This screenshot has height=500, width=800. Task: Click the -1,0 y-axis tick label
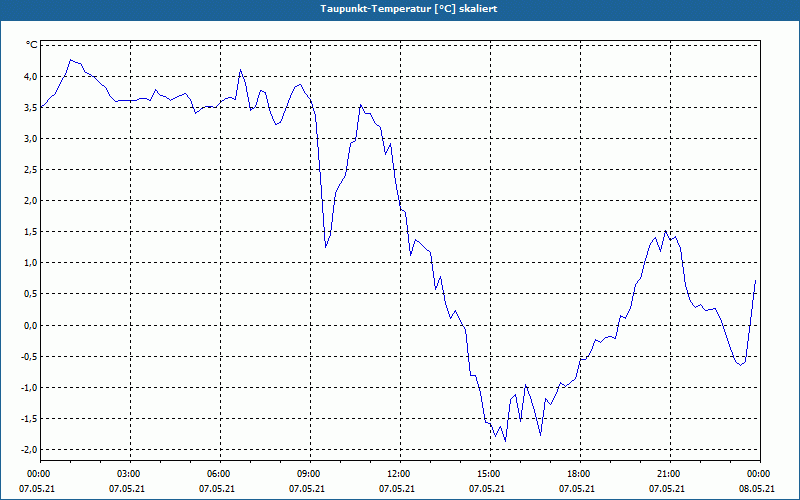[x=28, y=388]
